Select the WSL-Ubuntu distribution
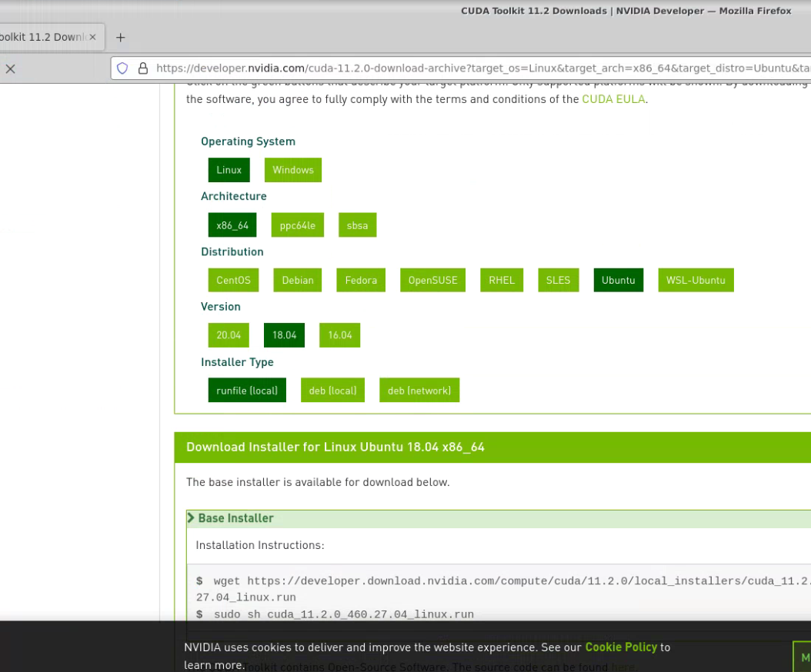Viewport: 811px width, 672px height. [696, 280]
